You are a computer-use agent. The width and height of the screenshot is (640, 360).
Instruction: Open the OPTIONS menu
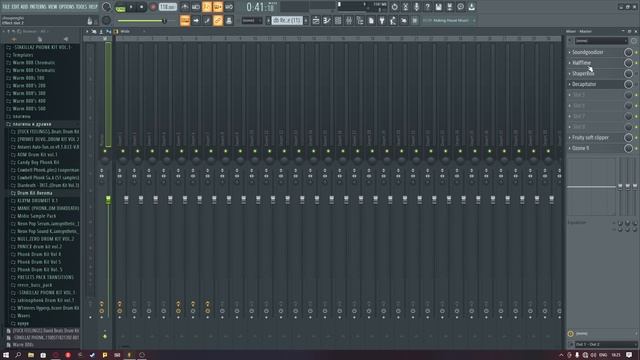[68, 7]
